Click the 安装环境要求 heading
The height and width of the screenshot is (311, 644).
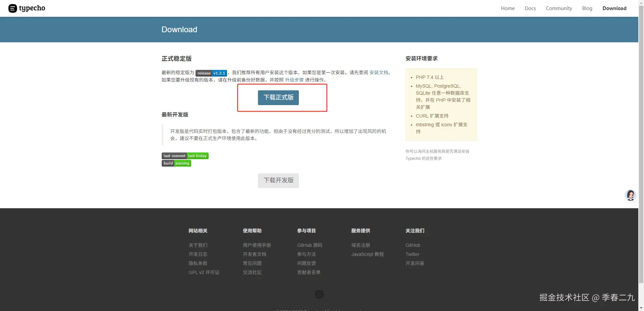(422, 58)
